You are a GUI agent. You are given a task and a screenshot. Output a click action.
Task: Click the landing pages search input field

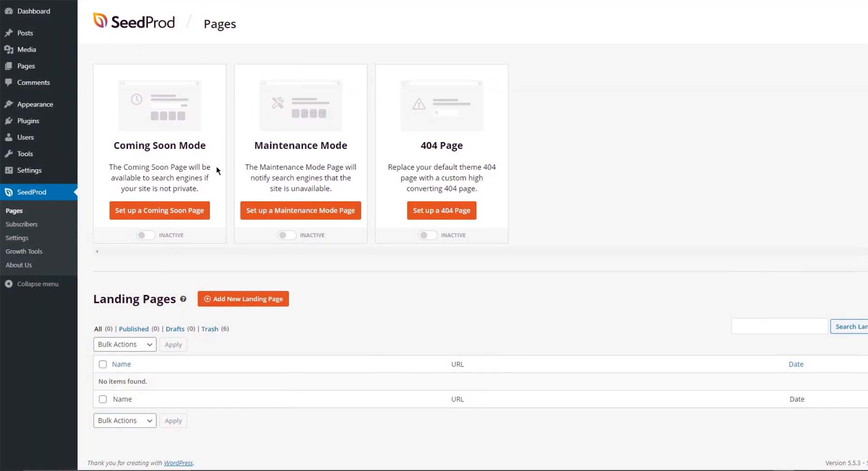tap(779, 327)
